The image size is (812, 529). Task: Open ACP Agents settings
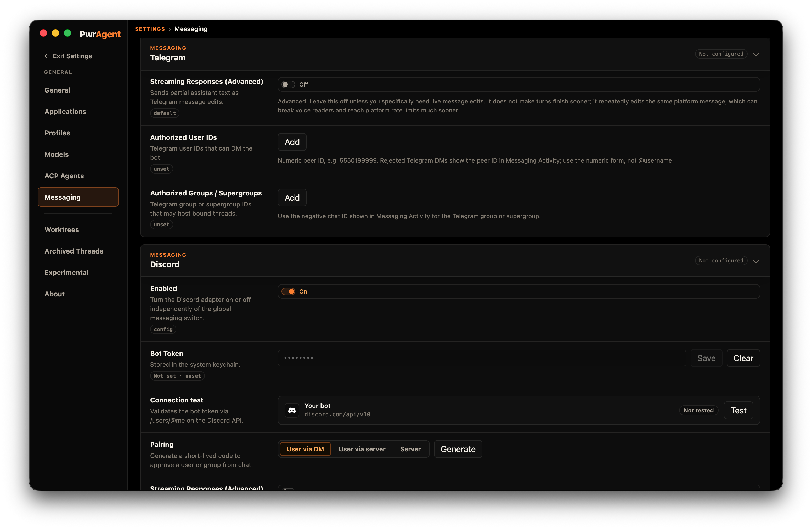(x=78, y=176)
